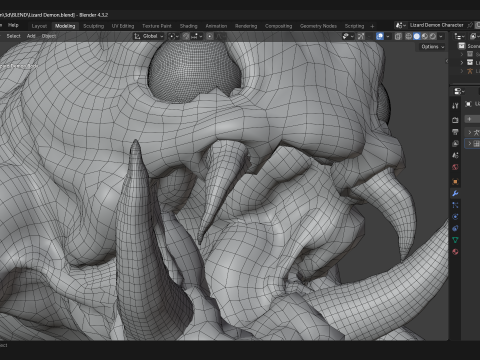
Task: Open the pivot point dropdown
Action: (173, 36)
